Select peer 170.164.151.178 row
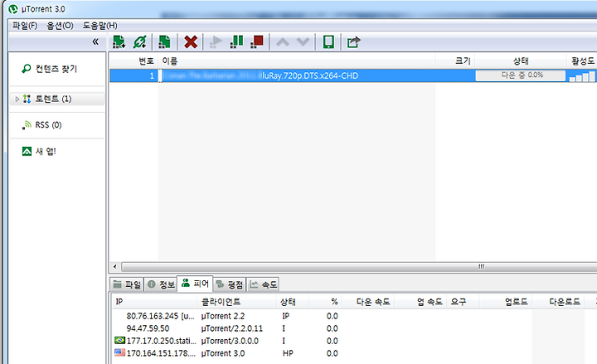 point(354,353)
